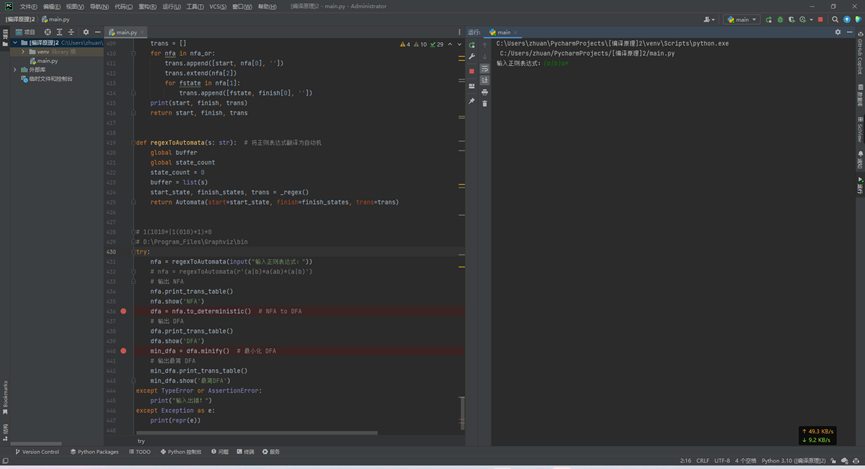Image resolution: width=865 pixels, height=469 pixels.
Task: Select the main.py editor tab
Action: pyautogui.click(x=126, y=32)
